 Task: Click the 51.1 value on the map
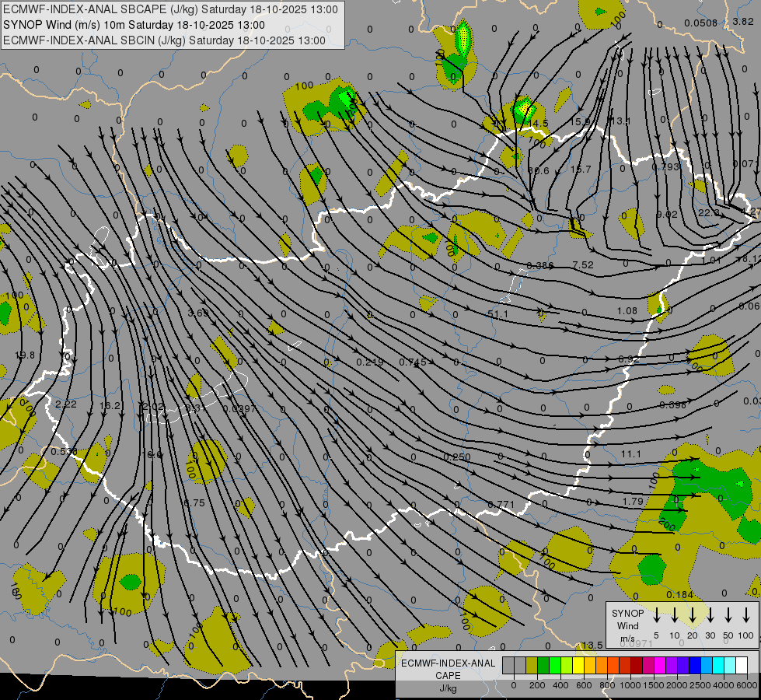[498, 314]
